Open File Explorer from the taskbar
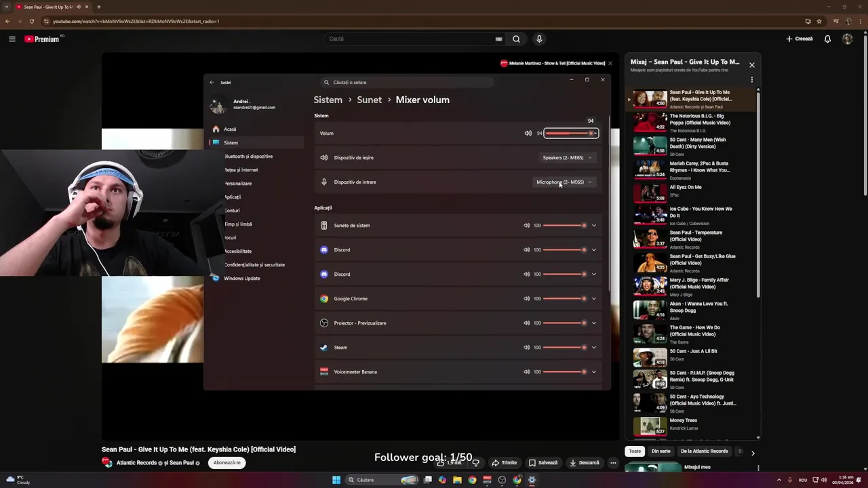Screen dimensions: 868x488 tap(458, 480)
